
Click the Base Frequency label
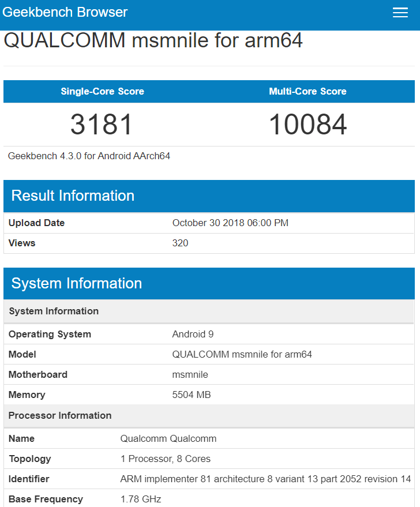(x=46, y=500)
